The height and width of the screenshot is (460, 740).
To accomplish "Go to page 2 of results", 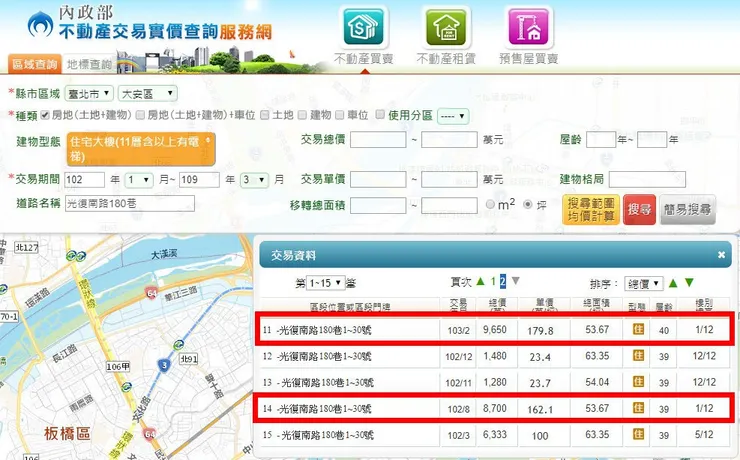I will coord(503,282).
